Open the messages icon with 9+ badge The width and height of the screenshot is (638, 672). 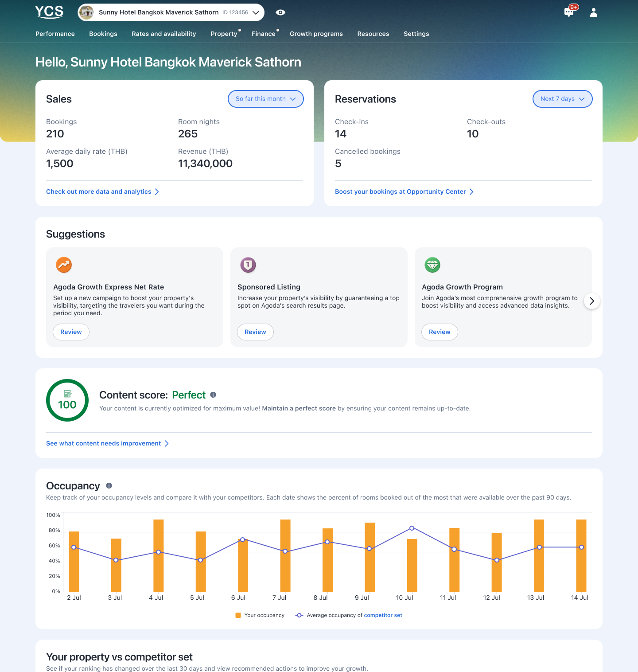569,12
